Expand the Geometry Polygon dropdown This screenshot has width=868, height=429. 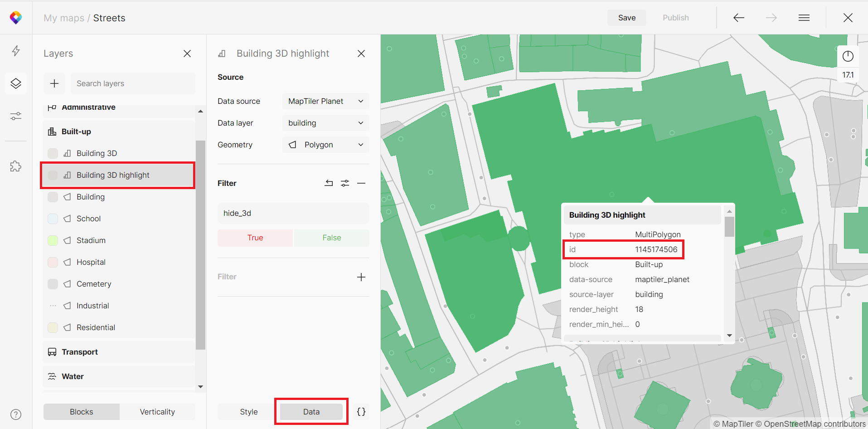click(x=325, y=145)
